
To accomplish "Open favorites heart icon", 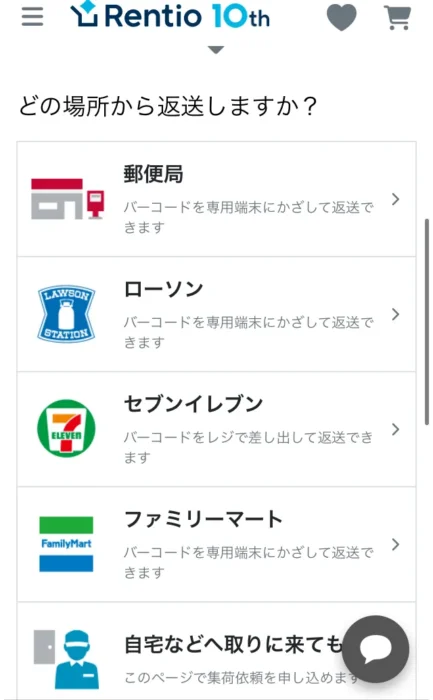I will 341,18.
